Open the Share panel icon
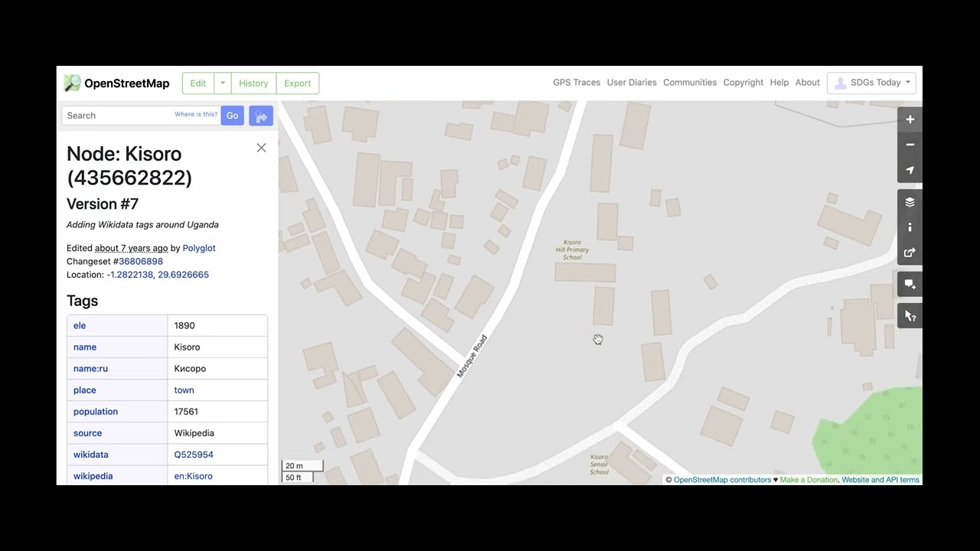980x551 pixels. click(910, 253)
